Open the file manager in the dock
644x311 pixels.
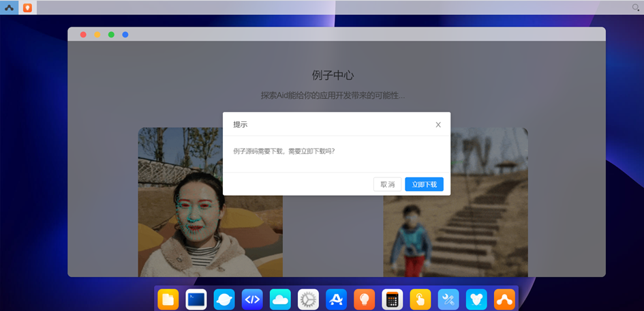point(168,299)
